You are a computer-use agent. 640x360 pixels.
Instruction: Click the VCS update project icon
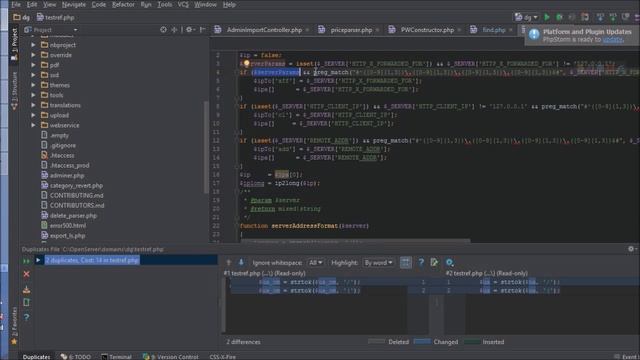(600, 17)
